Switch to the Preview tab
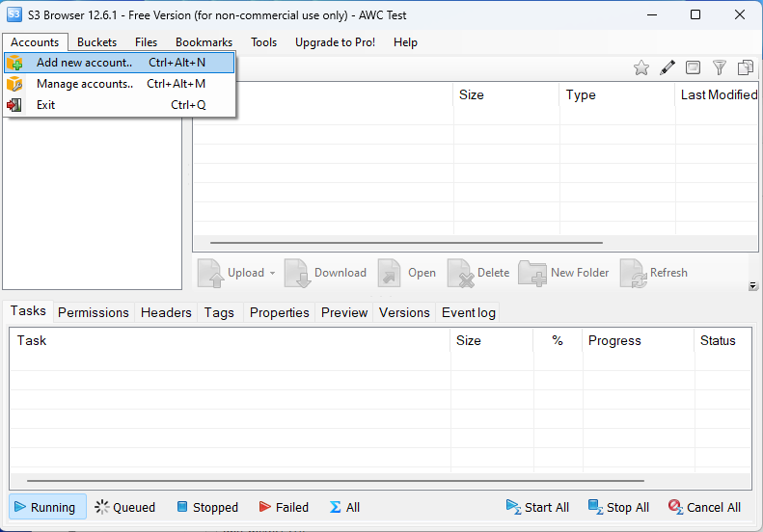 (344, 312)
